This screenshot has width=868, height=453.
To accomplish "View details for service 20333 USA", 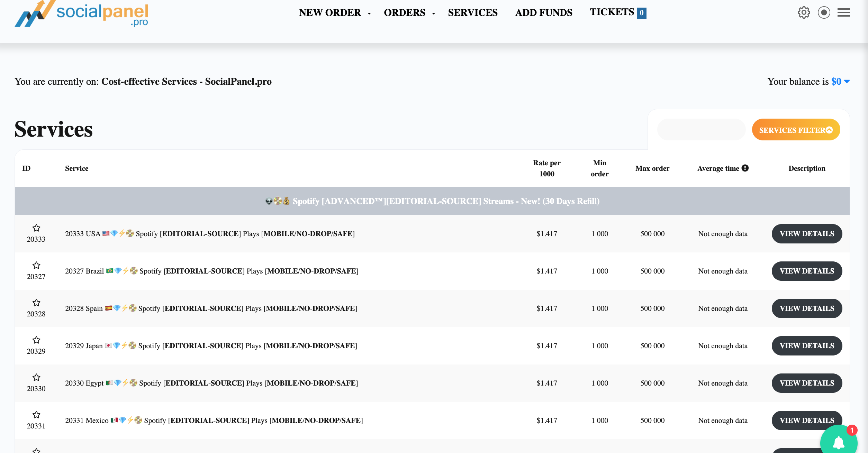I will (807, 234).
